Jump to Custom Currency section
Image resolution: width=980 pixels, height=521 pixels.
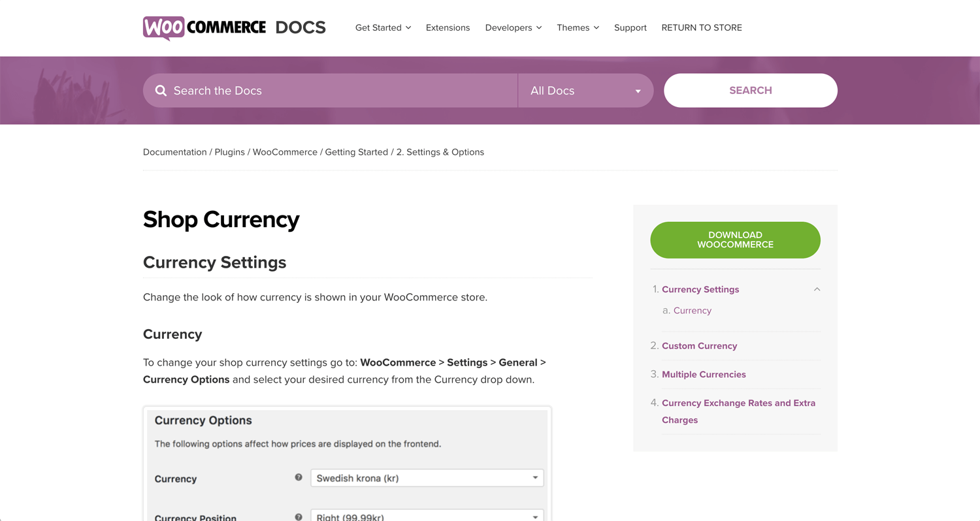point(699,346)
